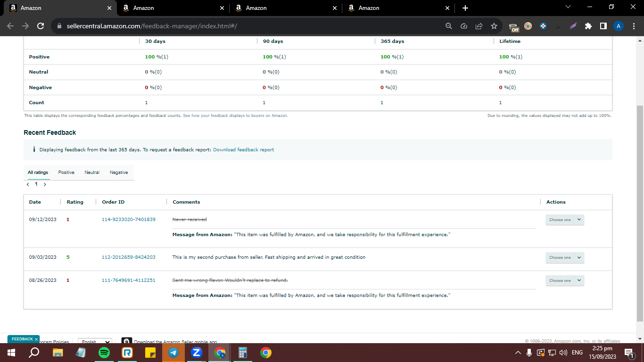Click page number 1 in pagination
The width and height of the screenshot is (644, 362).
click(x=36, y=184)
